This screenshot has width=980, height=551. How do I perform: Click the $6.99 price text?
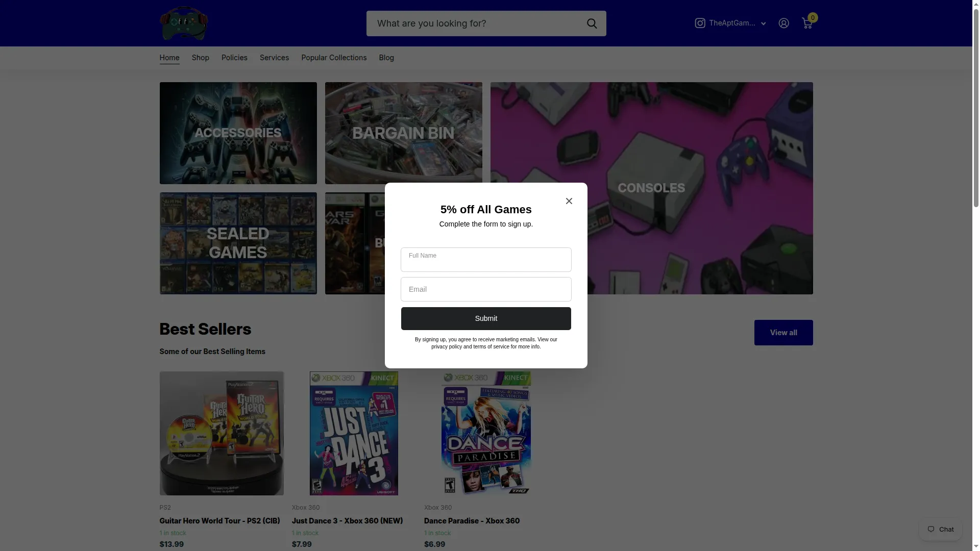pos(434,544)
